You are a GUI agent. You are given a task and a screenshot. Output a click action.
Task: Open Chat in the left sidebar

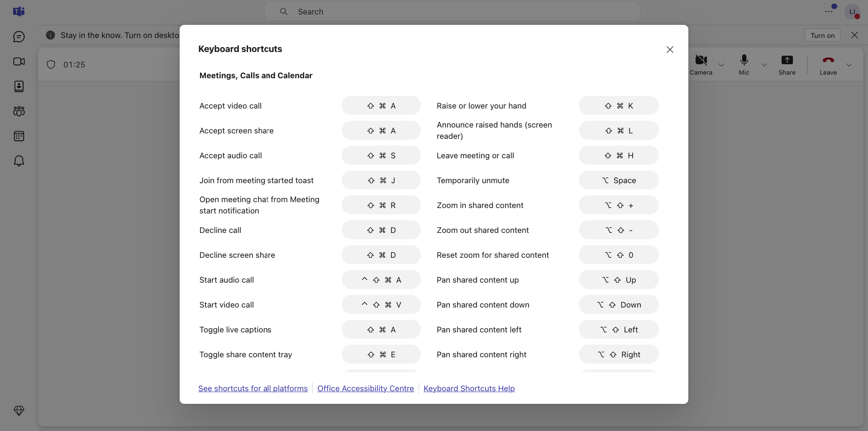tap(19, 37)
